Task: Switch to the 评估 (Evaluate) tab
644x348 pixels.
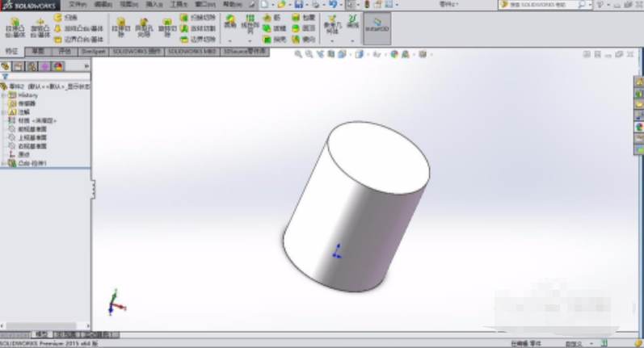Action: [65, 52]
